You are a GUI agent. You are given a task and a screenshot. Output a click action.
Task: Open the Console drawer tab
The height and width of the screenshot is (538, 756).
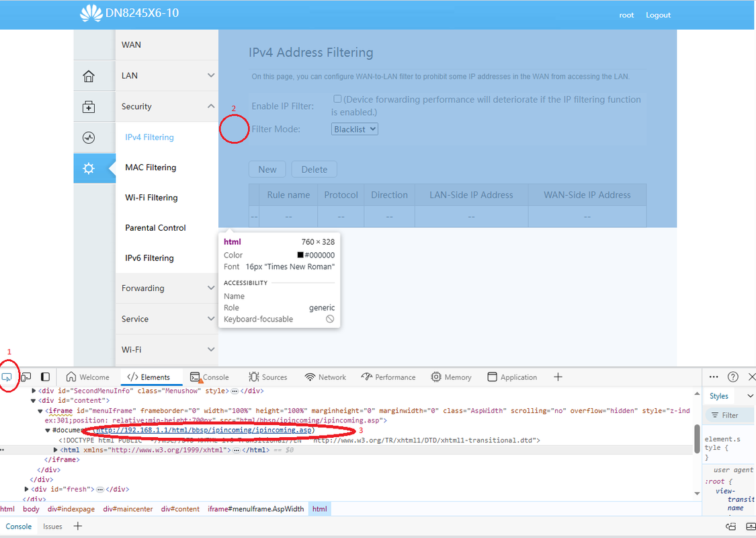[19, 527]
